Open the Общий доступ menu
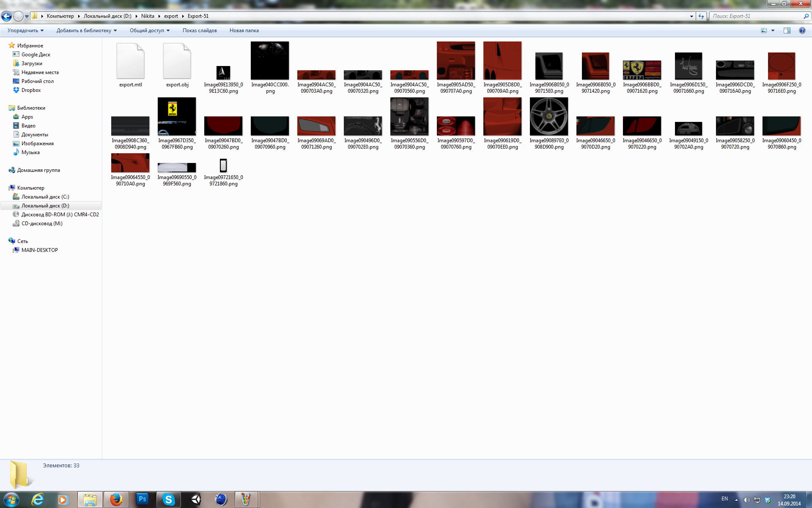This screenshot has height=508, width=812. (149, 30)
